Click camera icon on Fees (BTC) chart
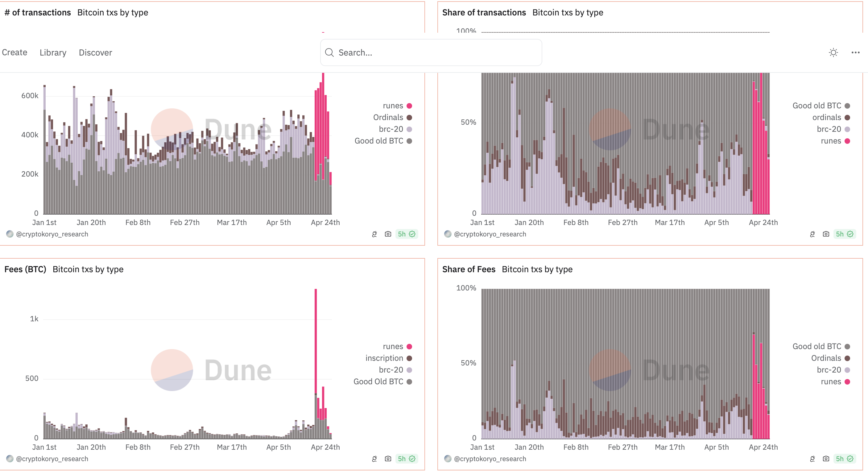868x471 pixels. 388,459
